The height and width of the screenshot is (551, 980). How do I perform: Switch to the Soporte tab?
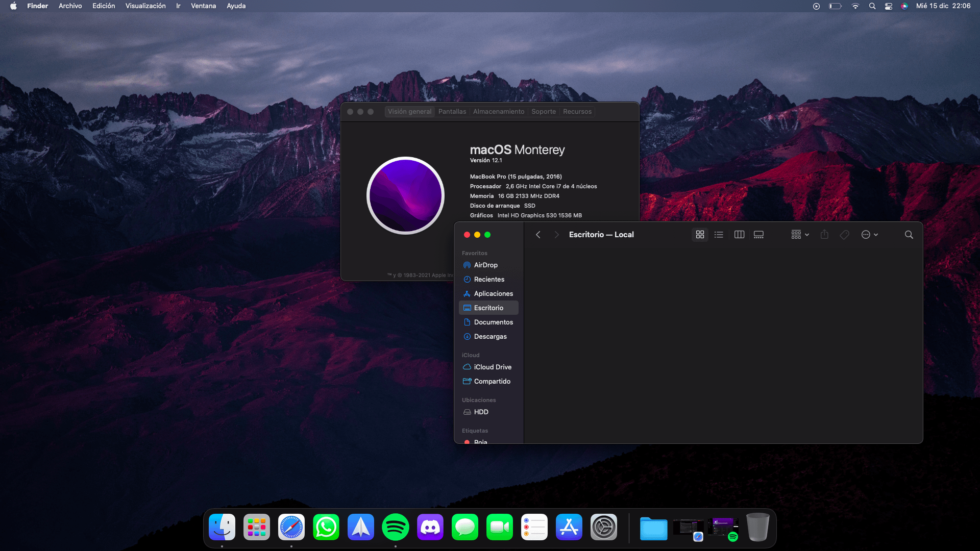point(544,112)
